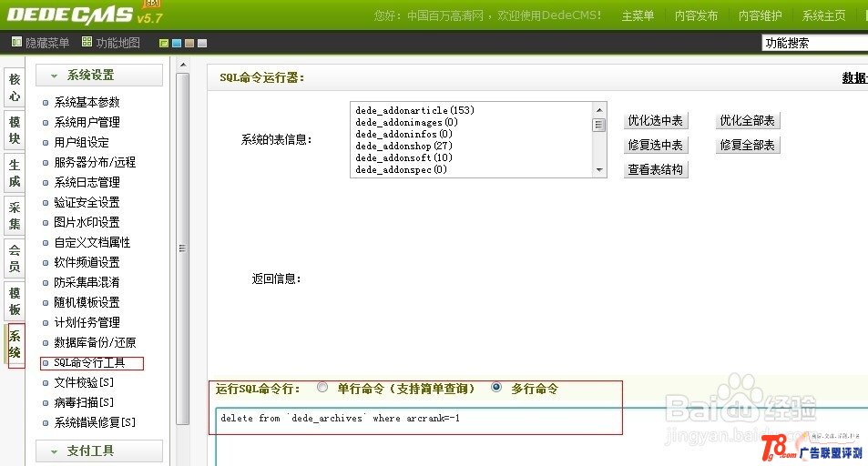Click the sidebar collapse handle grip
This screenshot has width=868, height=466.
[182, 248]
